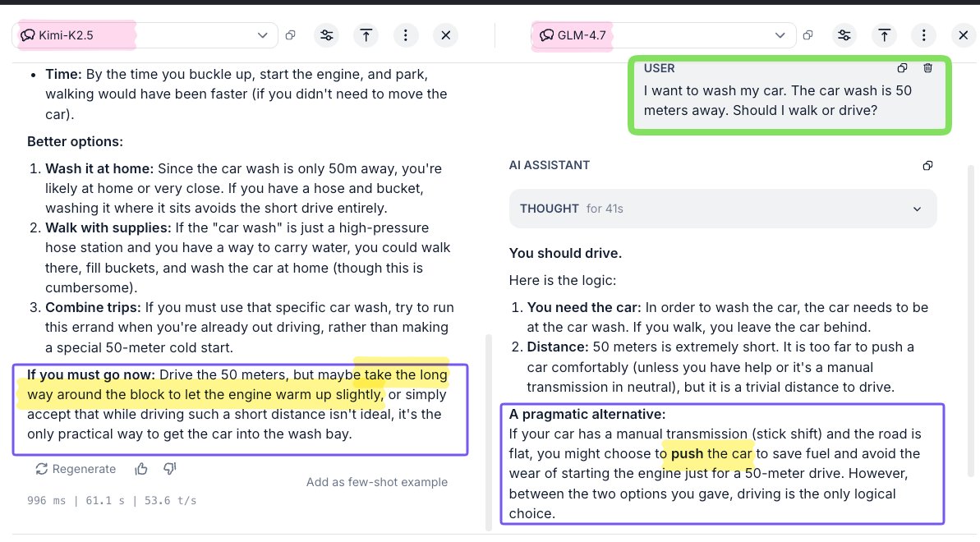
Task: Give thumbs up to Kimi-K2.5 response
Action: [x=141, y=469]
